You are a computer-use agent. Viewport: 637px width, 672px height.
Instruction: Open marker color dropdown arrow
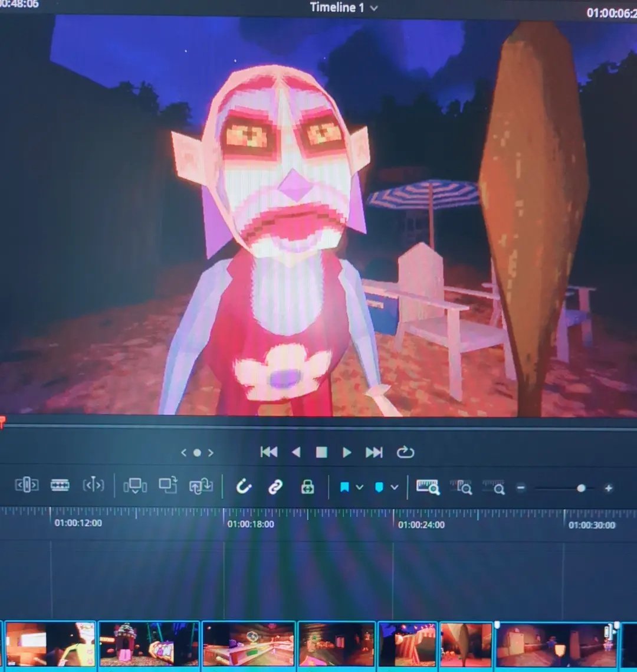point(394,487)
